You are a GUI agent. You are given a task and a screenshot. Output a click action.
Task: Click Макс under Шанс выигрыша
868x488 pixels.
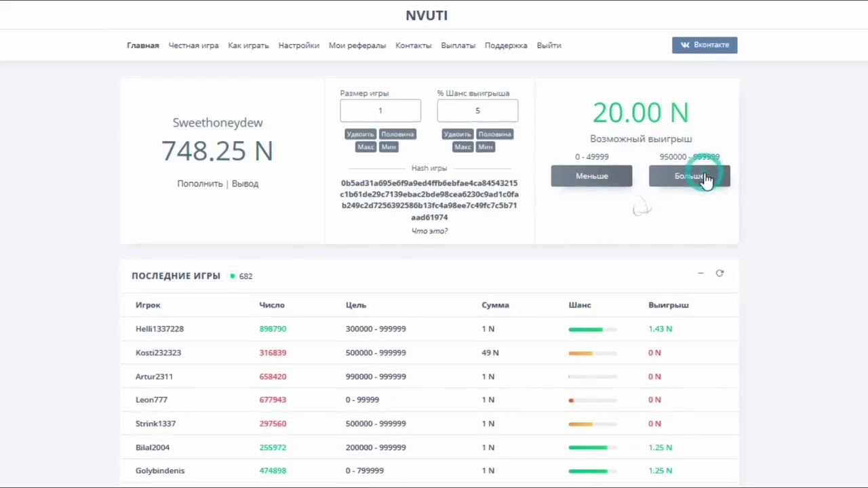(x=462, y=147)
